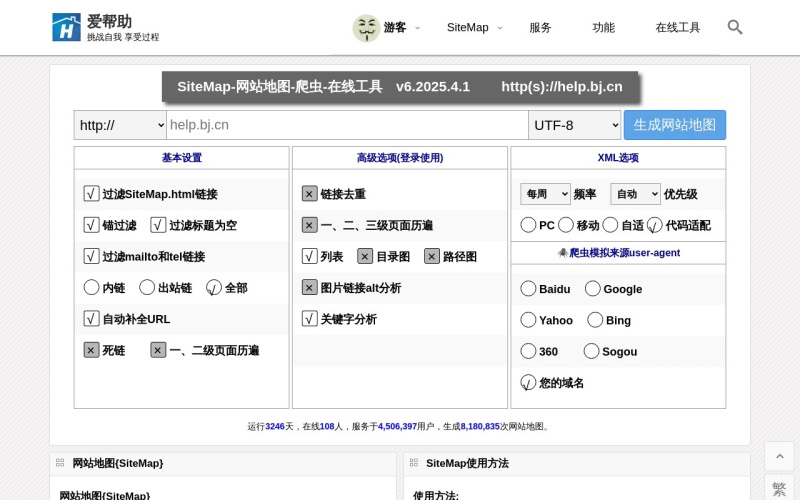This screenshot has width=800, height=500.
Task: Choose Google user-agent radio
Action: tap(592, 289)
